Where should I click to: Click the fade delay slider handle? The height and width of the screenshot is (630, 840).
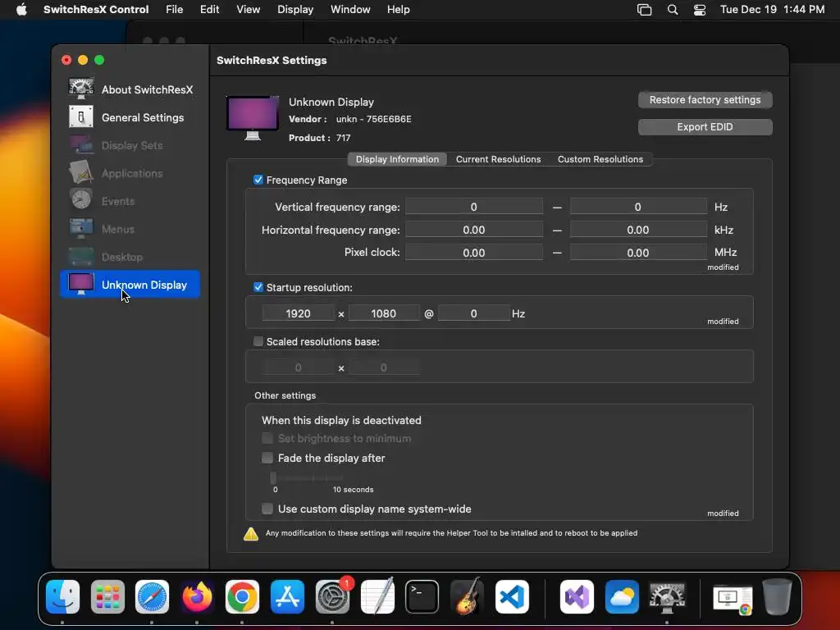point(273,477)
